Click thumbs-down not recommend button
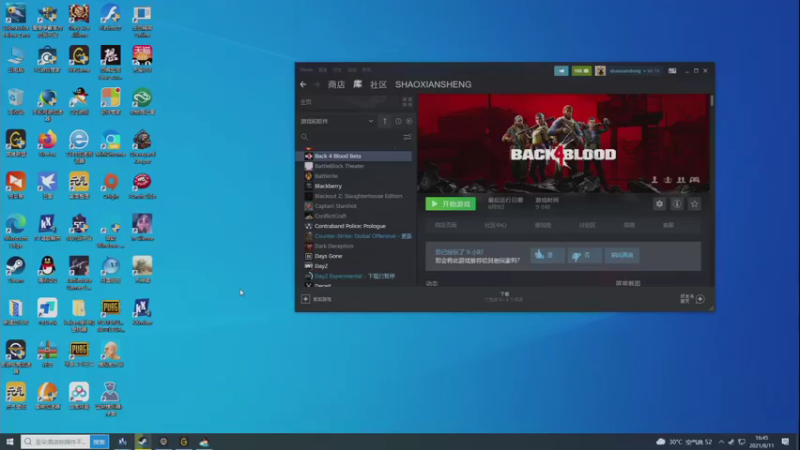This screenshot has width=800, height=450. [584, 255]
